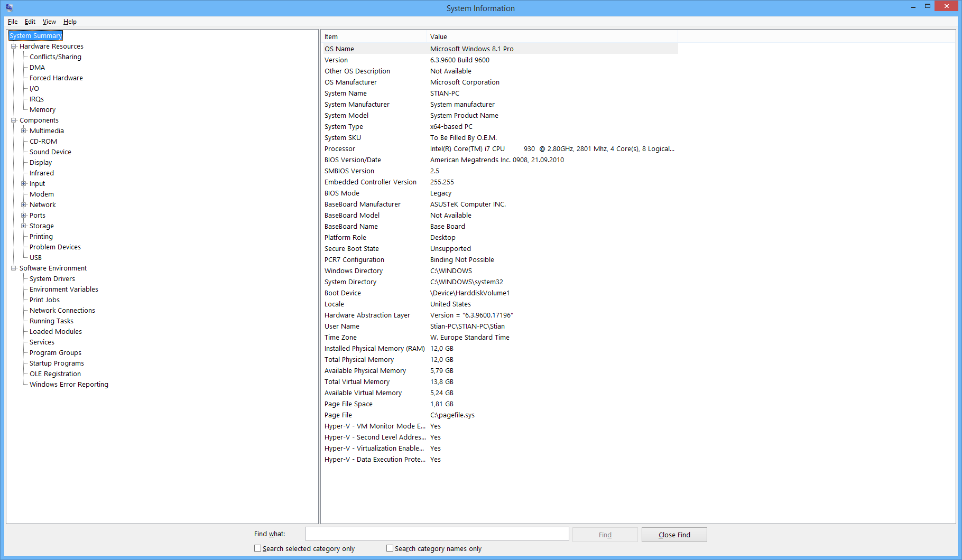Screen dimensions: 962x560
Task: Select Display tree item
Action: coord(41,163)
